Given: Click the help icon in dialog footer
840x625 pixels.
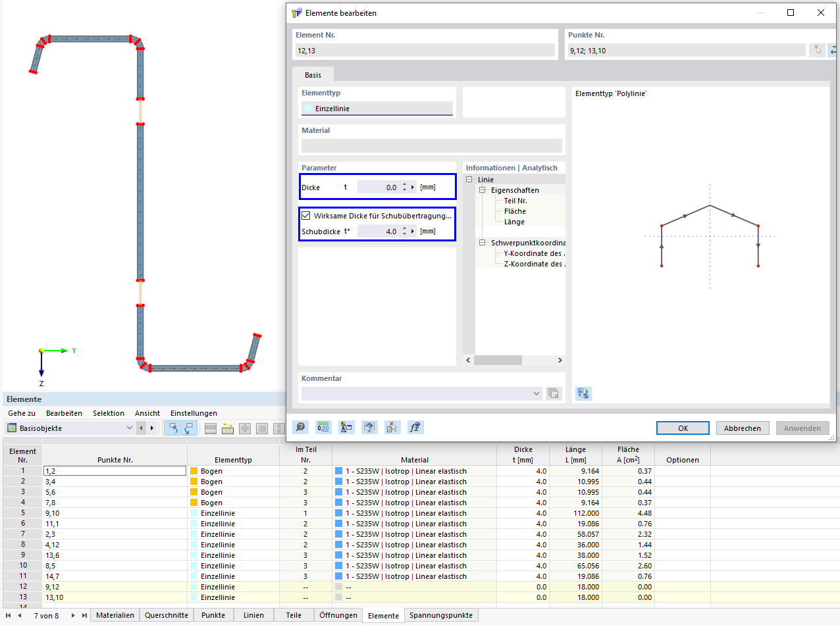Looking at the screenshot, I should (300, 428).
